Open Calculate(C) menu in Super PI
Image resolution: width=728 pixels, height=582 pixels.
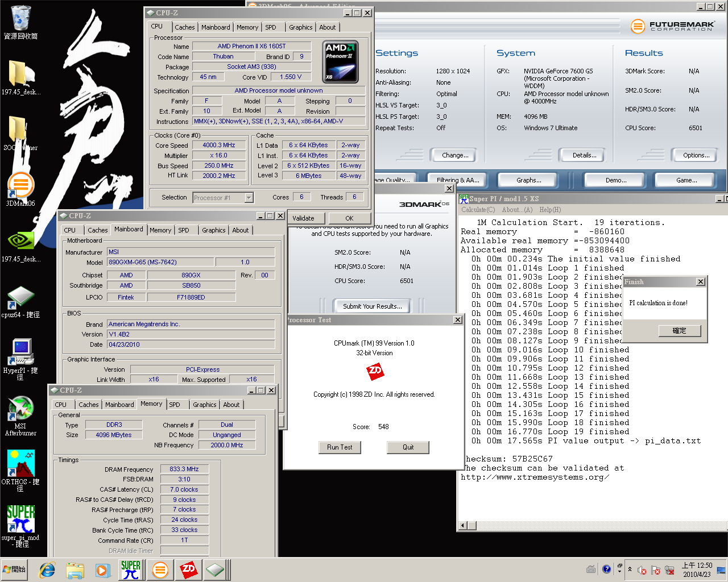pos(478,210)
